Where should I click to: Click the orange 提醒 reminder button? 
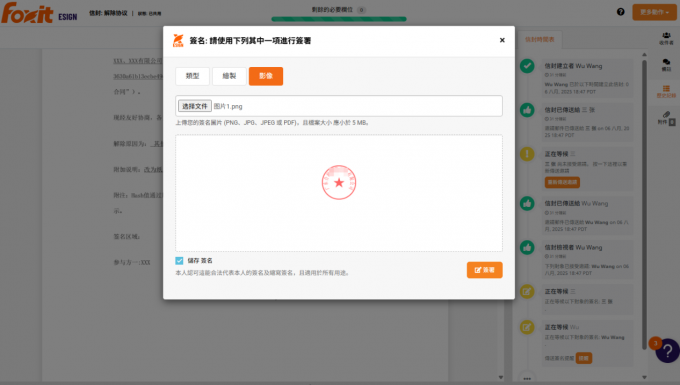tap(584, 358)
